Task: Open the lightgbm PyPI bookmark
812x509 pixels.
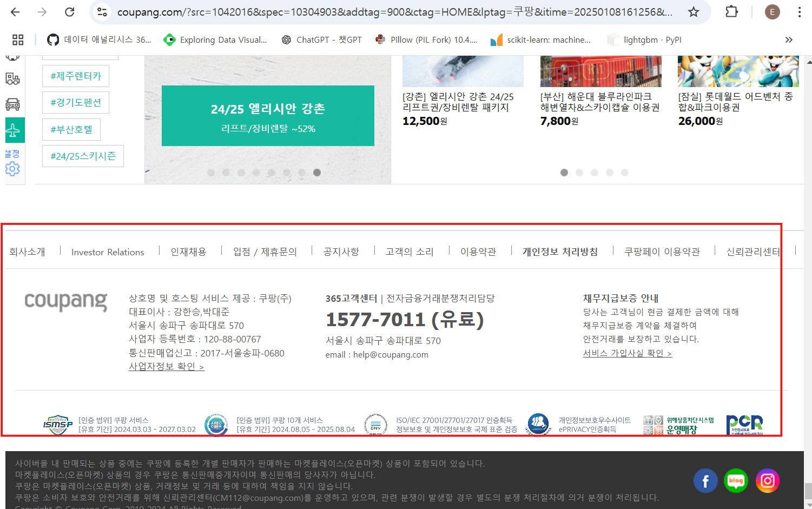Action: tap(644, 39)
